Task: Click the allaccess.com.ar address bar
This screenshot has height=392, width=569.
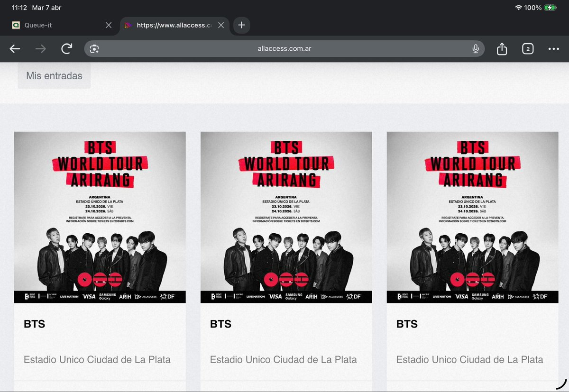Action: tap(284, 49)
